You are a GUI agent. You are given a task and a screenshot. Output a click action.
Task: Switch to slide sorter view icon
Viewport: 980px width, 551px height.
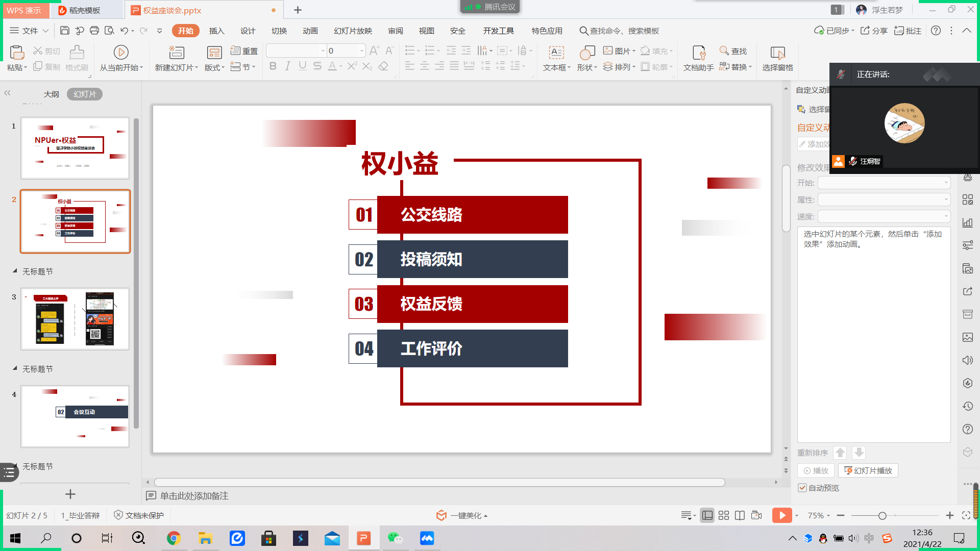click(x=723, y=516)
